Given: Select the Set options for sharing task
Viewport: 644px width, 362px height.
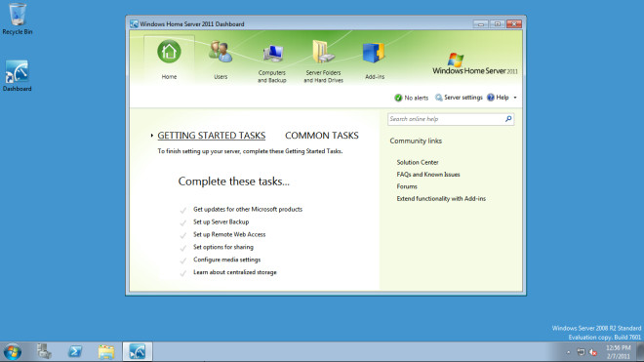Looking at the screenshot, I should pos(223,247).
